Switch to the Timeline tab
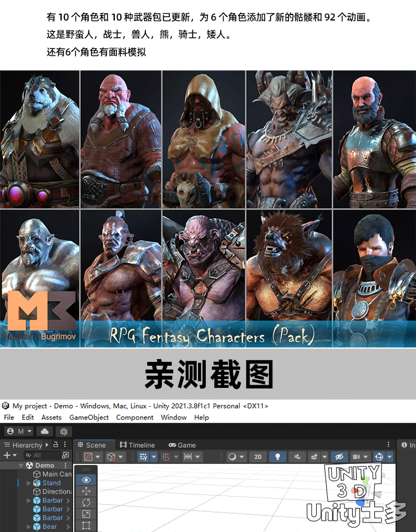Viewport: 416px width, 532px height. (137, 445)
